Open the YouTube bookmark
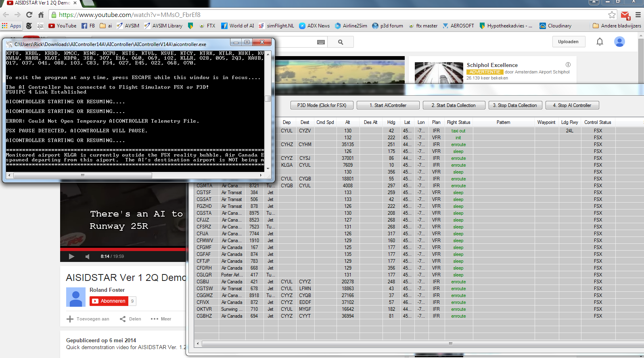 [63, 26]
